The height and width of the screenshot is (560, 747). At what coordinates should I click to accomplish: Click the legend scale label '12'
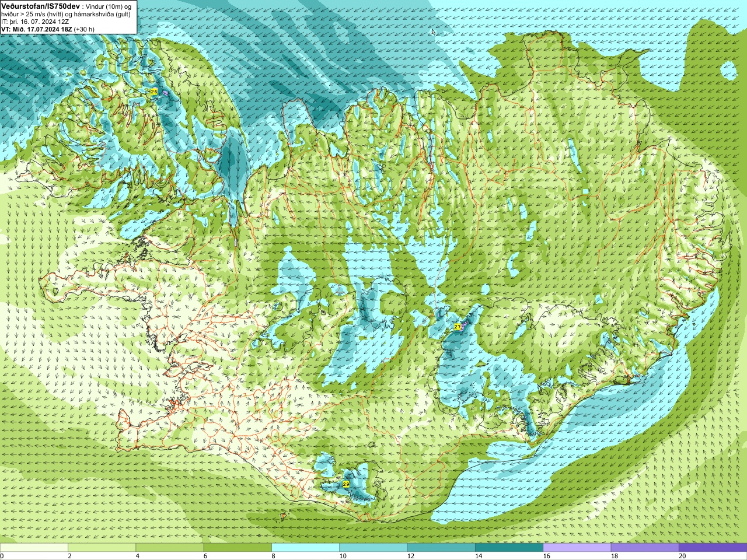tap(411, 556)
